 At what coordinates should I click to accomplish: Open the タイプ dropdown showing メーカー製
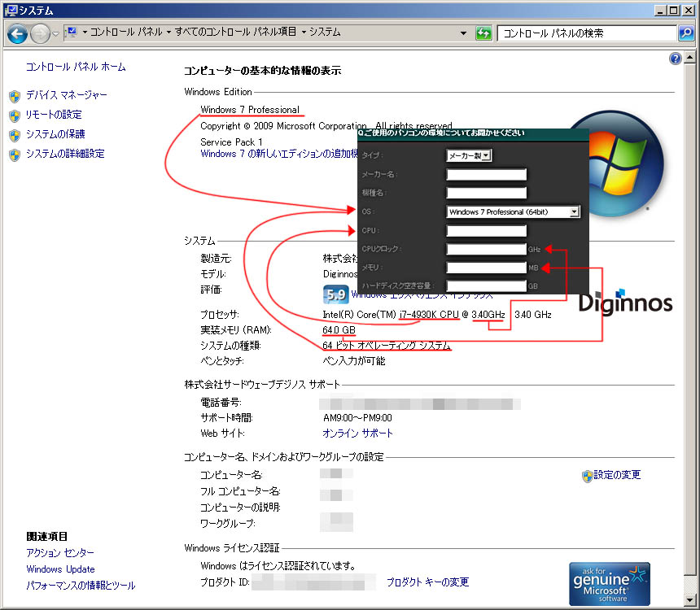pyautogui.click(x=469, y=155)
